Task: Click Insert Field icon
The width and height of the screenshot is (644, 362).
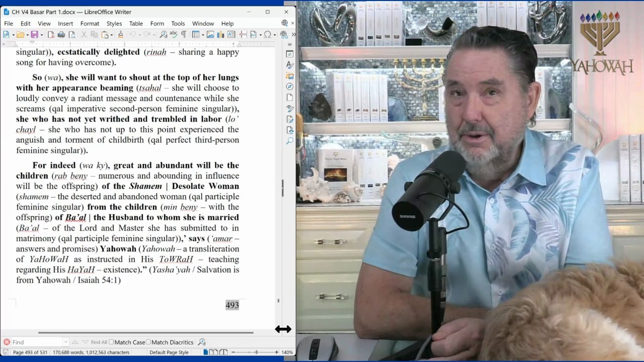Action: (254, 34)
